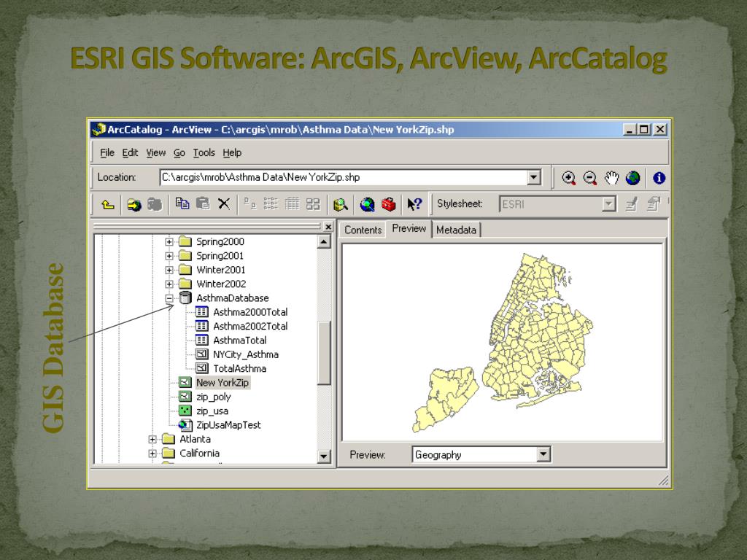The width and height of the screenshot is (747, 560).
Task: Select the Zoom Out tool
Action: [x=589, y=178]
